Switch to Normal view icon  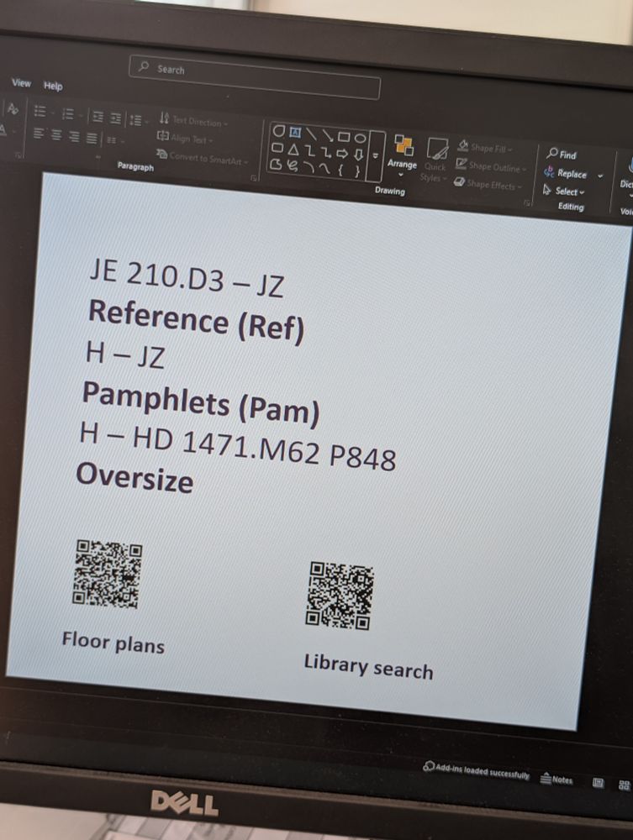(599, 783)
